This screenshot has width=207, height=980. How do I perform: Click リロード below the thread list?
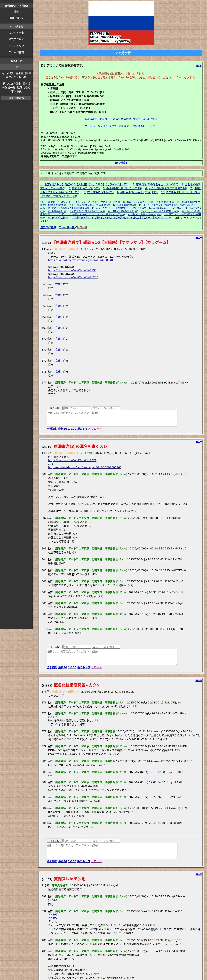tap(82, 228)
